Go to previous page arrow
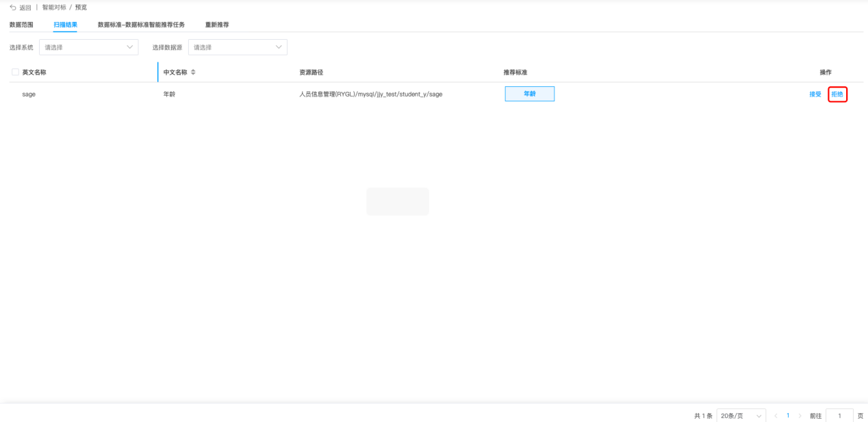The width and height of the screenshot is (868, 422). click(x=776, y=416)
